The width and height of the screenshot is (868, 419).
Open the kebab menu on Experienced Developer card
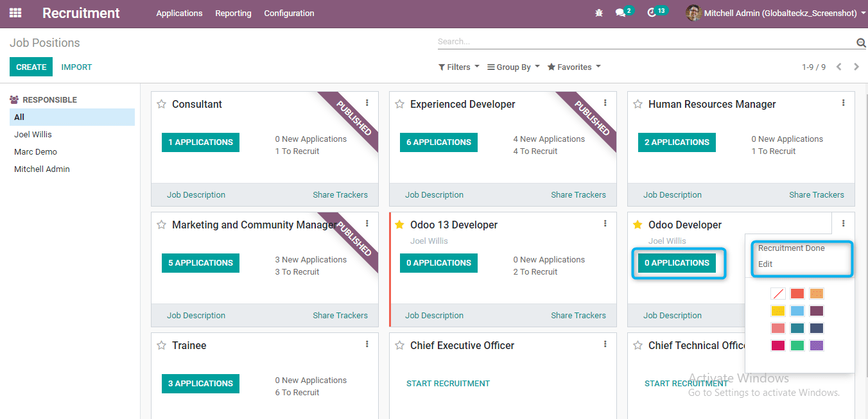pyautogui.click(x=605, y=103)
